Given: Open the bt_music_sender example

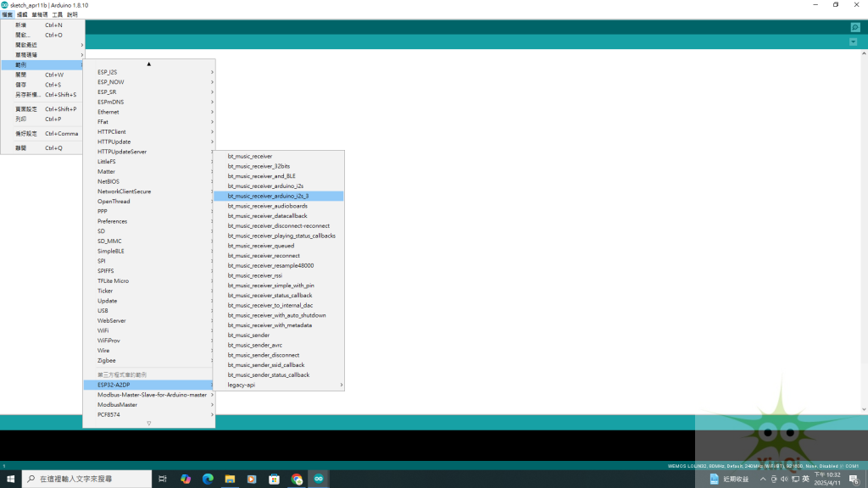Looking at the screenshot, I should click(278, 335).
